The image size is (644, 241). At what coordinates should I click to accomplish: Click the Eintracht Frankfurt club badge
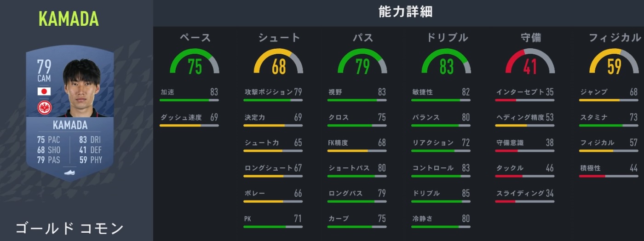click(x=45, y=107)
